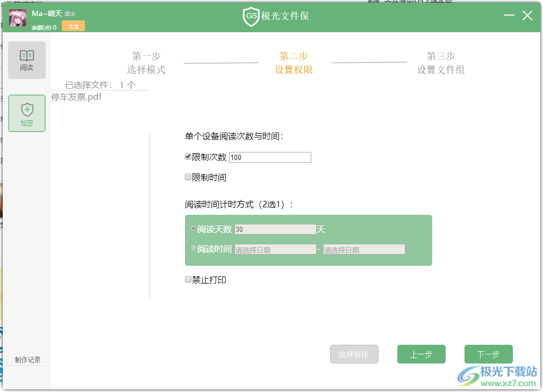Select the 加密 encryption shield icon
Image resolution: width=543 pixels, height=392 pixels.
tap(27, 113)
